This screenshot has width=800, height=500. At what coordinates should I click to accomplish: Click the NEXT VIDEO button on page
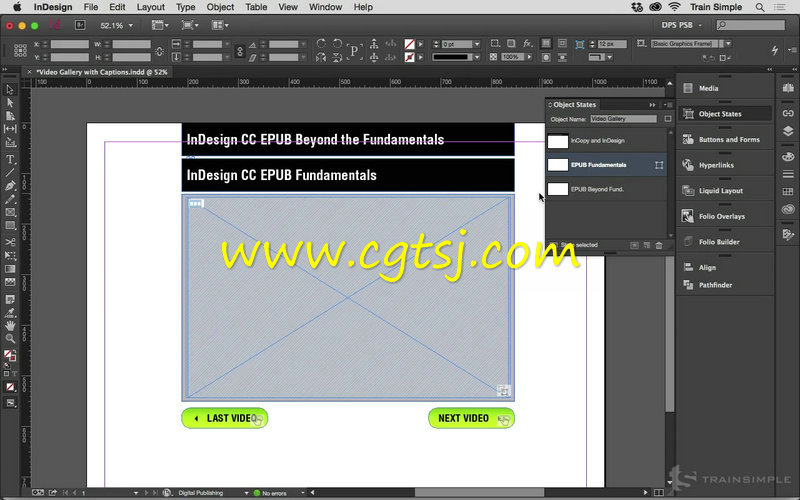[471, 418]
